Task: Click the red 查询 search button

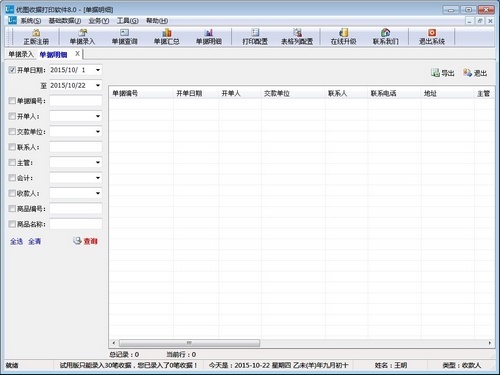Action: [x=85, y=241]
